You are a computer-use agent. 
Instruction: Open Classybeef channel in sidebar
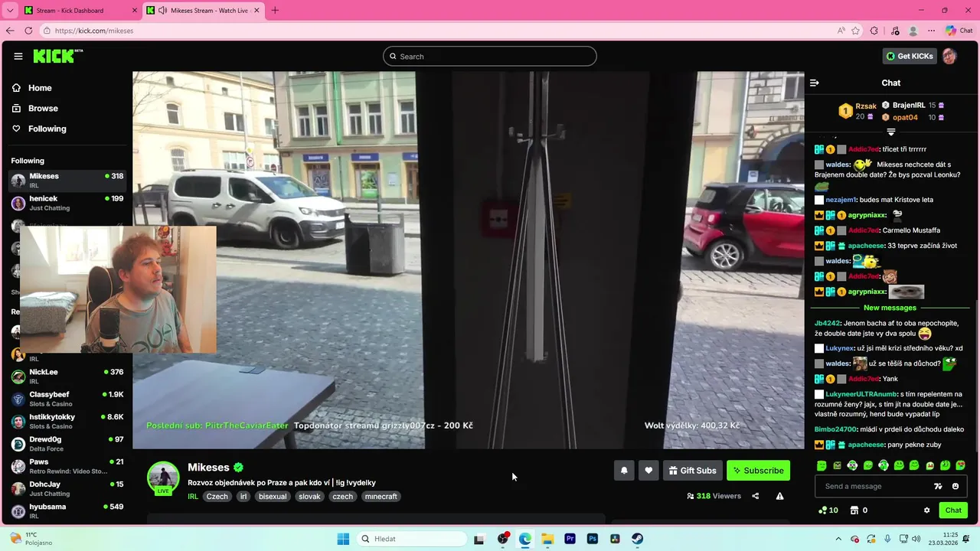click(67, 399)
